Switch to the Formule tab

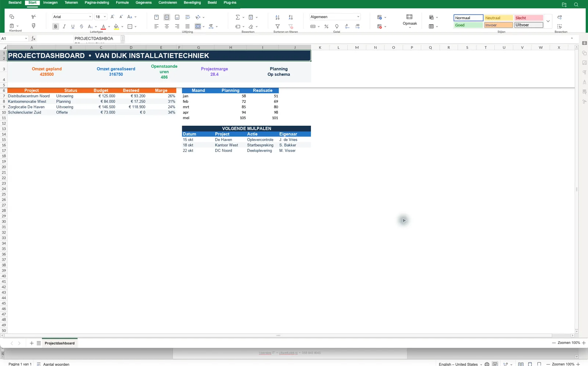[x=122, y=3]
